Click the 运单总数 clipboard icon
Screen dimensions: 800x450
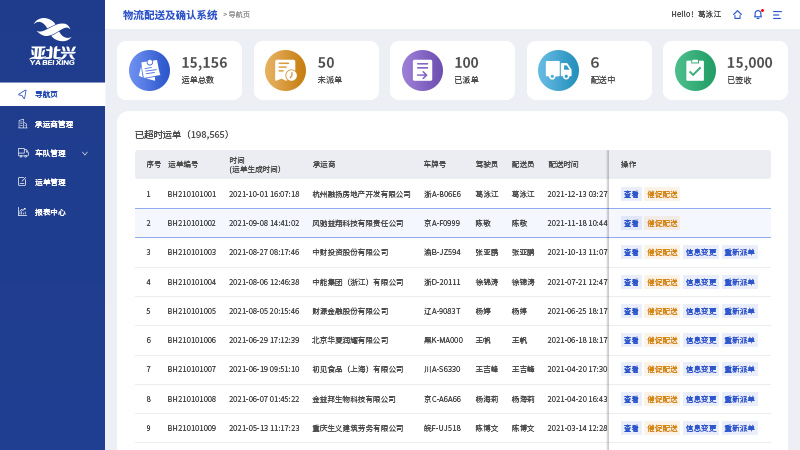149,70
